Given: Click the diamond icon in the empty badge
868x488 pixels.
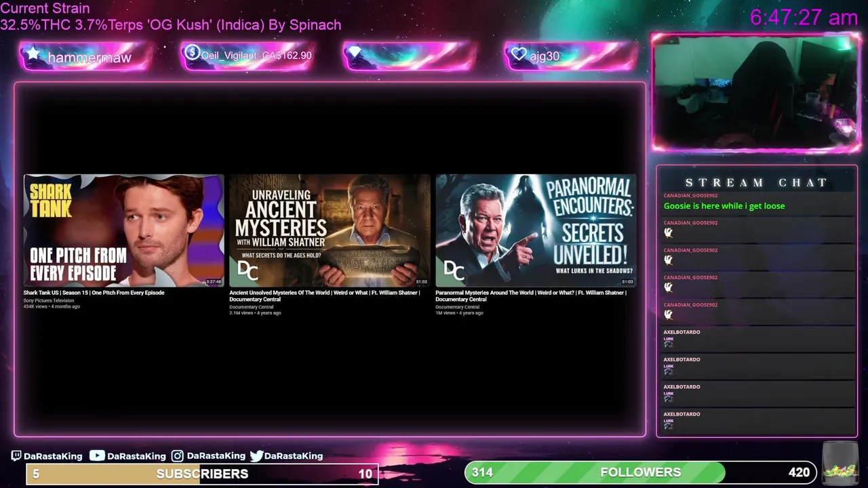Looking at the screenshot, I should click(355, 53).
